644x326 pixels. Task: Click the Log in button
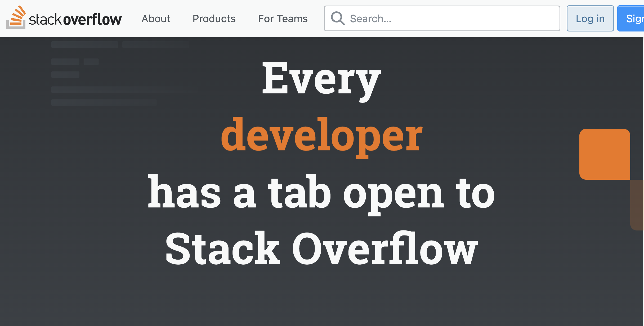pyautogui.click(x=590, y=19)
